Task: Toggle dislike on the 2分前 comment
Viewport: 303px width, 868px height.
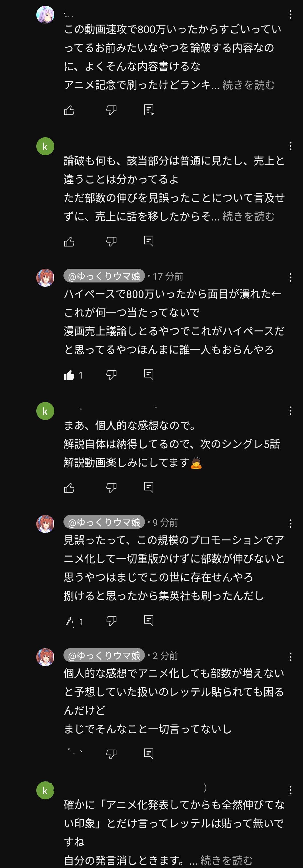Action: coord(111,753)
